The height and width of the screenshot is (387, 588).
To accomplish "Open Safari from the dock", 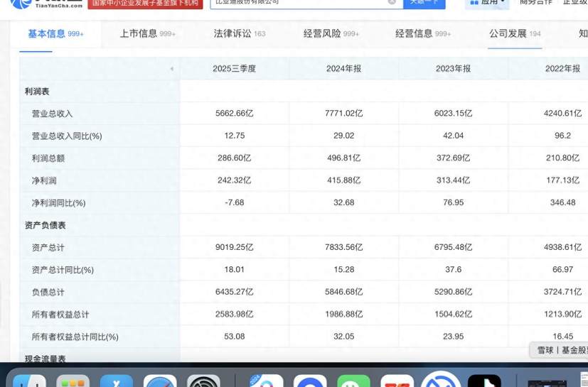I will [160, 381].
